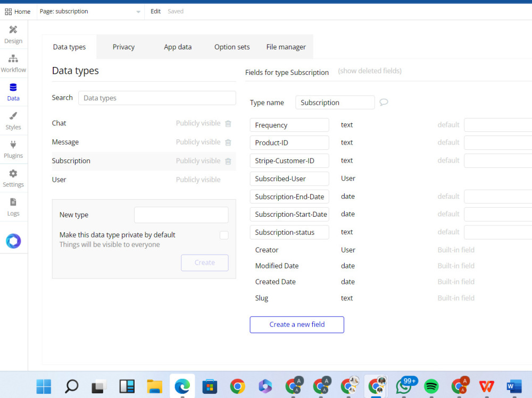Launch Spotify from the taskbar

click(x=431, y=386)
